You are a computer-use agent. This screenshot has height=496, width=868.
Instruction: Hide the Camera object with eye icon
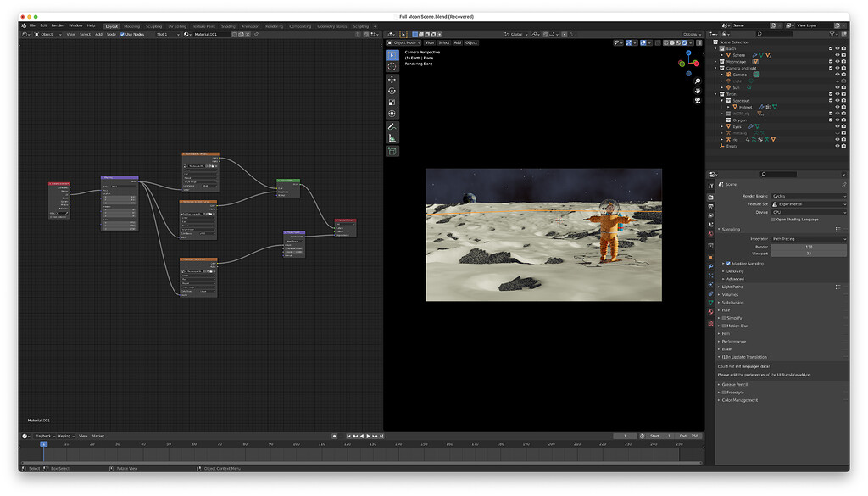(x=837, y=75)
